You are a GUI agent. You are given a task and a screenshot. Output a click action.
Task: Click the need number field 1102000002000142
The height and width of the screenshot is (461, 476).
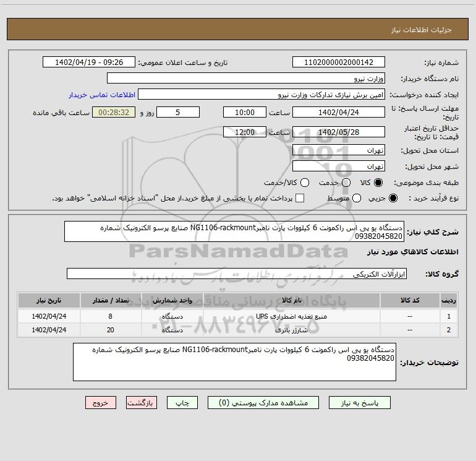click(x=339, y=62)
